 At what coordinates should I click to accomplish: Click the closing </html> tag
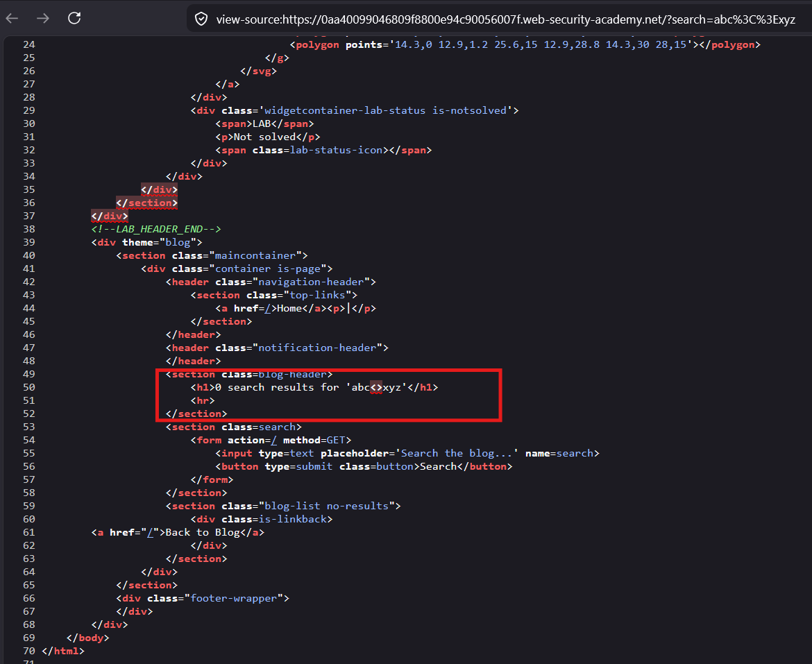point(62,651)
